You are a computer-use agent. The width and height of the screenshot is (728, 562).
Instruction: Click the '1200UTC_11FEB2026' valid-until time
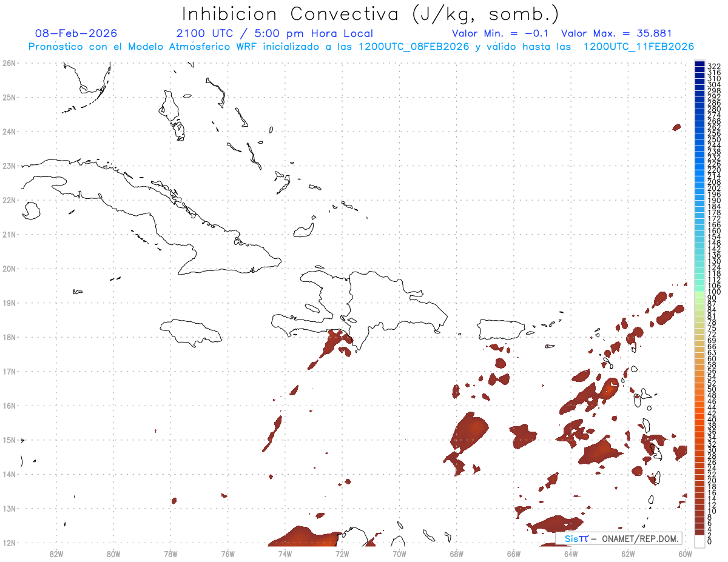(638, 47)
